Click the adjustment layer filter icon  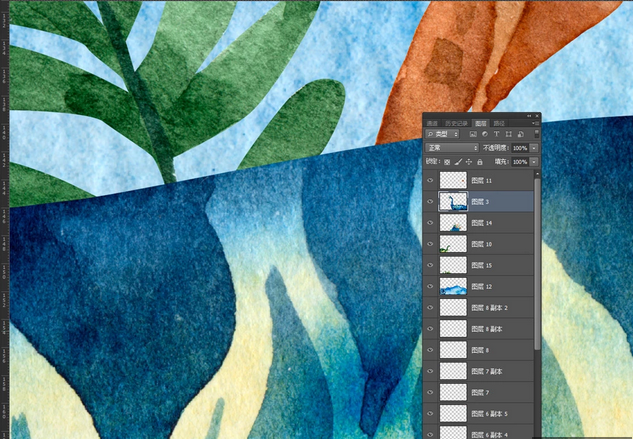[x=484, y=133]
